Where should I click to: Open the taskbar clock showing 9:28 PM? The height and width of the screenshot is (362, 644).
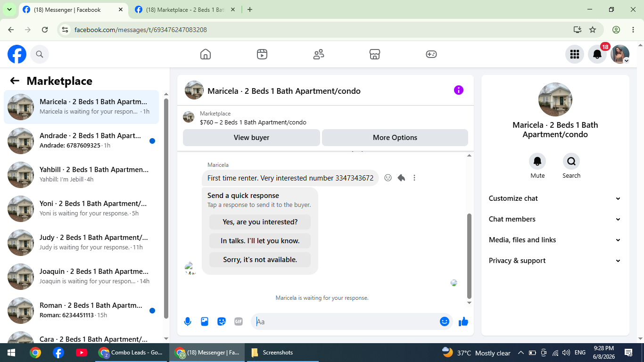tap(603, 353)
